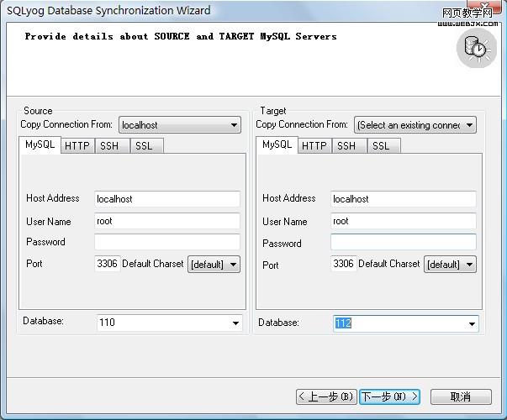Click the 取消 cancel button
The width and height of the screenshot is (507, 420).
click(x=461, y=396)
